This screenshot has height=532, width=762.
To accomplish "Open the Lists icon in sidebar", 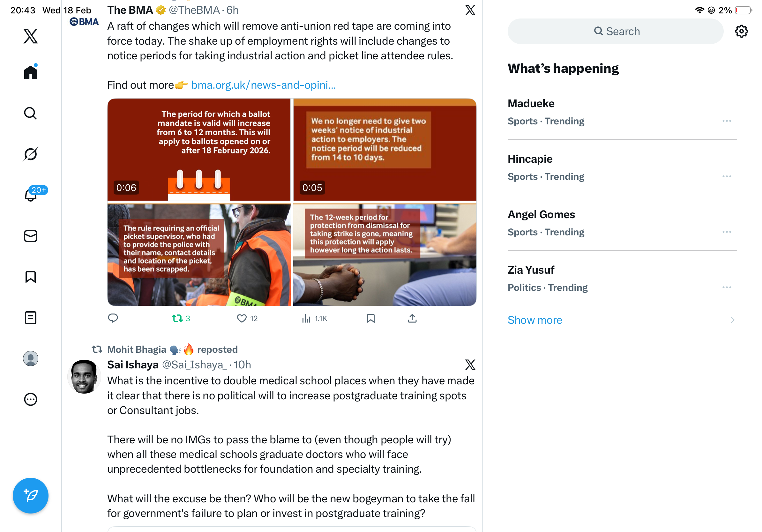I will click(31, 318).
